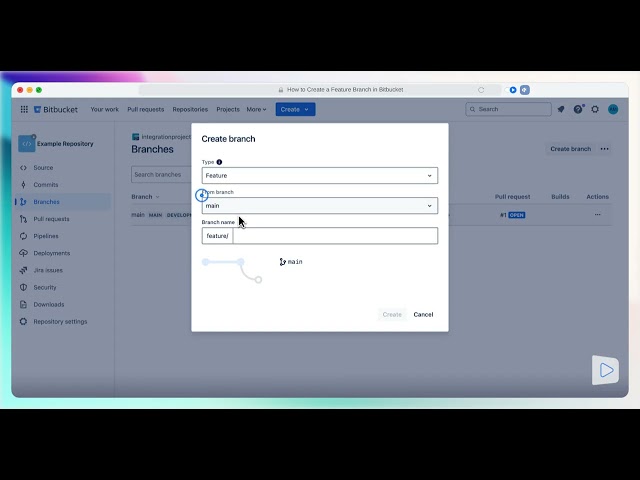Click the search magnifier icon
Screen dimensions: 640x480
(473, 109)
